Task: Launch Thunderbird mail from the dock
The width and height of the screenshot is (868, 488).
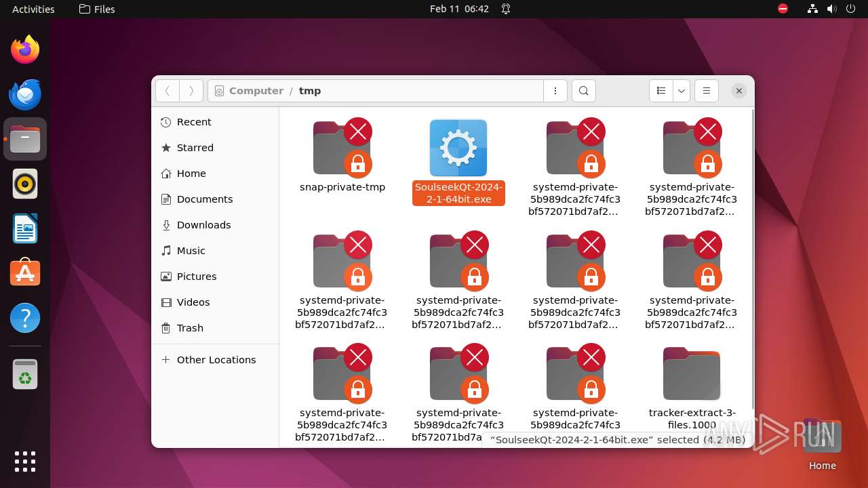Action: (x=25, y=94)
